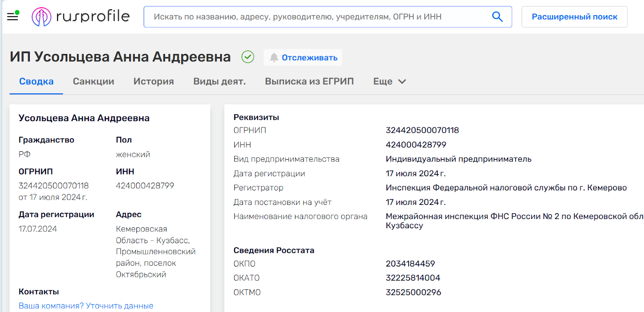The image size is (644, 312).
Task: Switch to the Сводка tab
Action: pyautogui.click(x=36, y=81)
